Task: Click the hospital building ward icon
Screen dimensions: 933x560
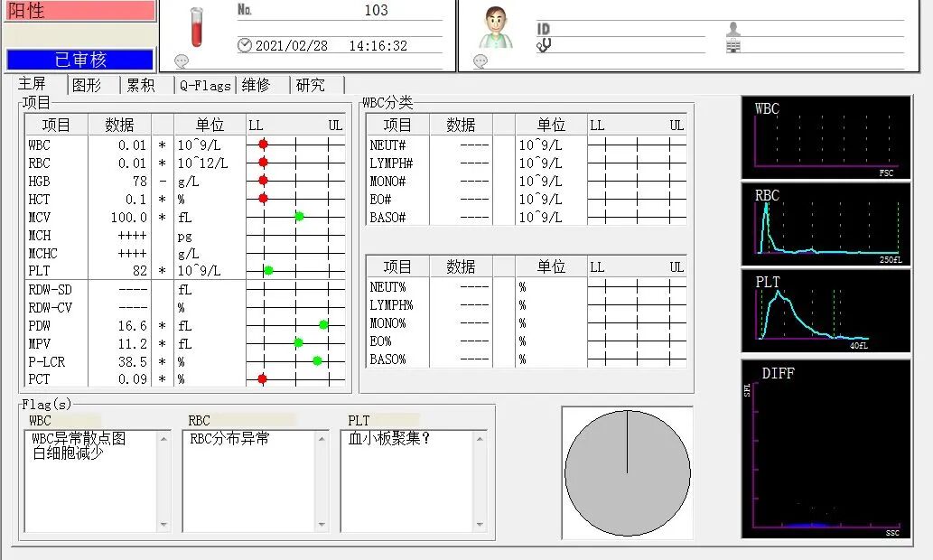Action: (x=733, y=46)
